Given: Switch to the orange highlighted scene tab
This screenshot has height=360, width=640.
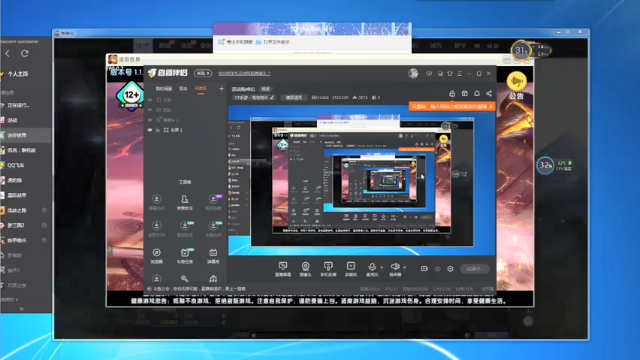Looking at the screenshot, I should 201,89.
